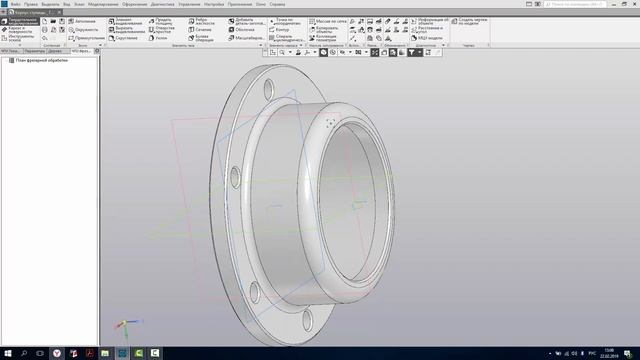Toggle the filter funnel button
The width and height of the screenshot is (640, 360).
click(x=411, y=52)
